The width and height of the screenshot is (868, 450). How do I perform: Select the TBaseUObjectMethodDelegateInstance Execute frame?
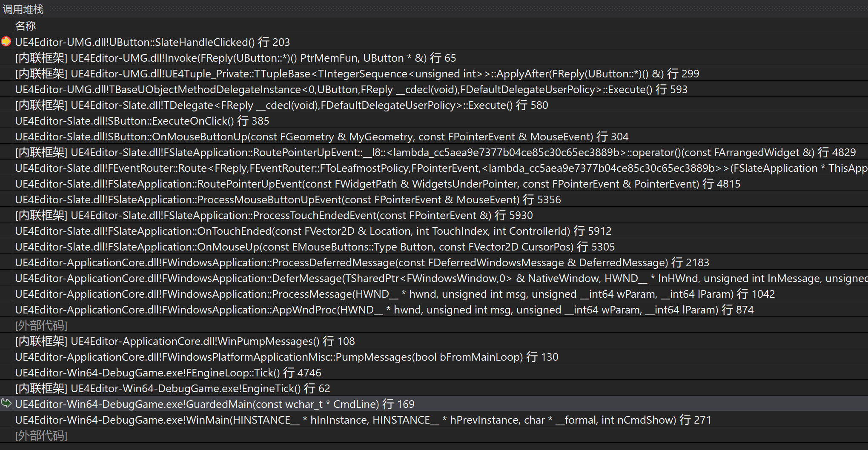(351, 89)
